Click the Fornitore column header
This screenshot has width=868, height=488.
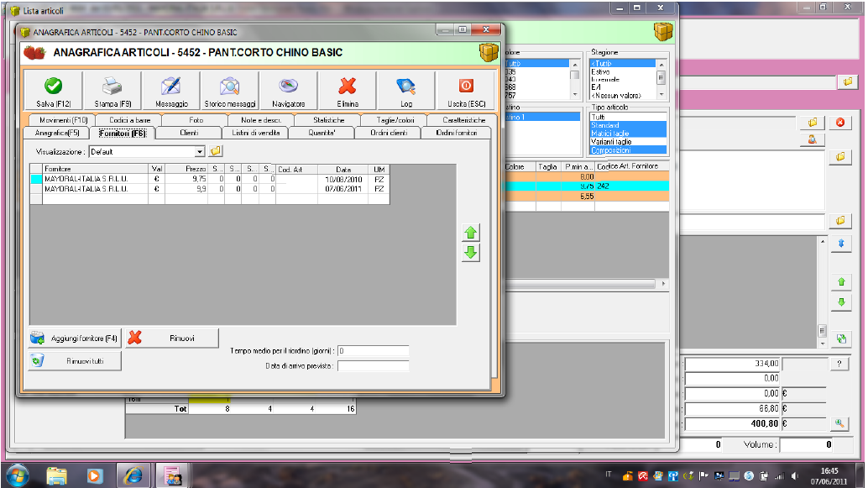(x=95, y=169)
